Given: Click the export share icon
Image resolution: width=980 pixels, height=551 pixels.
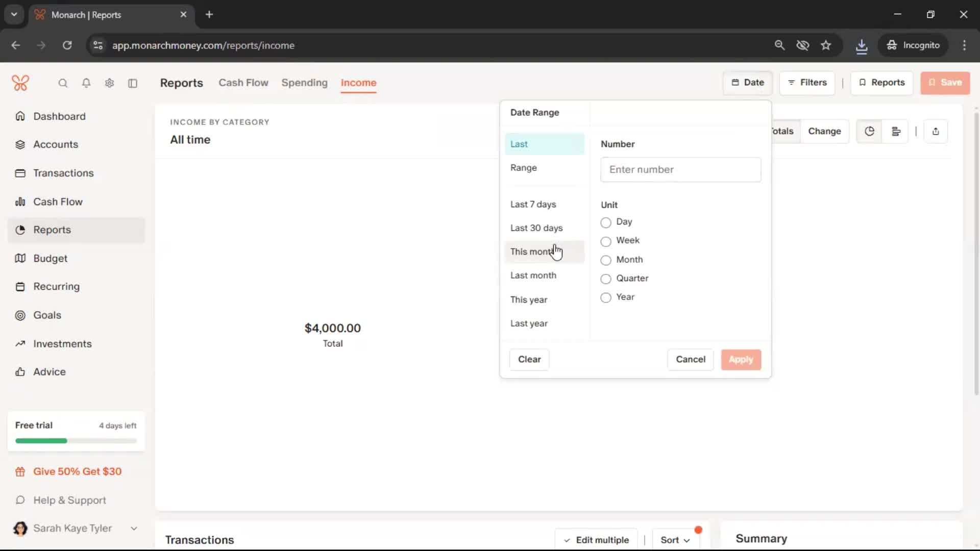Looking at the screenshot, I should coord(936,132).
